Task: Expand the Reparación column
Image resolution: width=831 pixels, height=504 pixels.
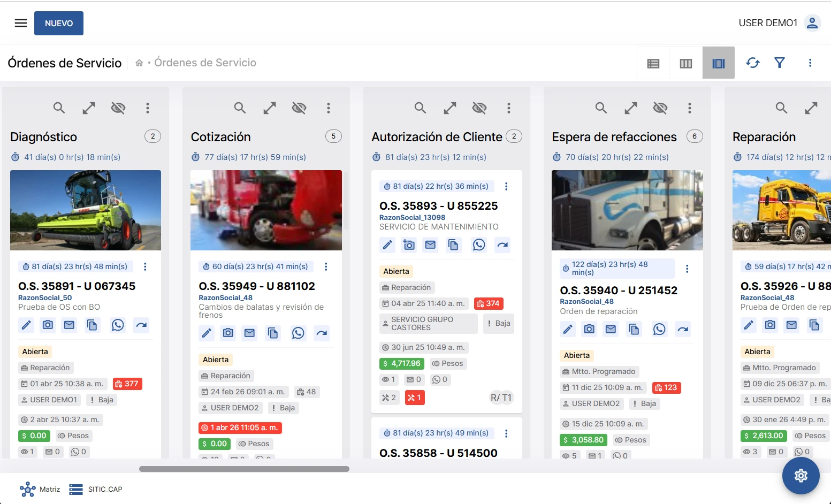Action: [811, 108]
